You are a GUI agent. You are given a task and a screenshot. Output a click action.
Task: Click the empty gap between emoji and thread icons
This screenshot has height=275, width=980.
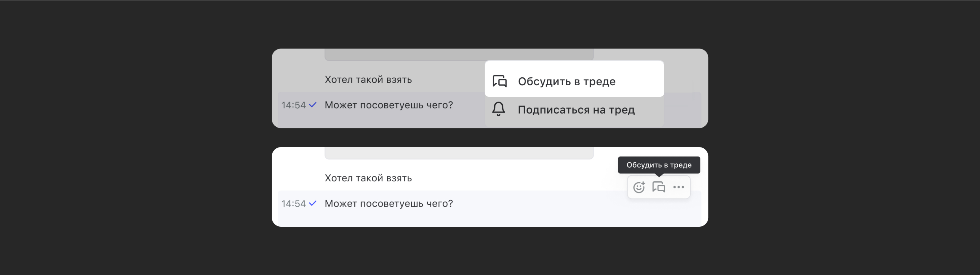[x=649, y=187]
